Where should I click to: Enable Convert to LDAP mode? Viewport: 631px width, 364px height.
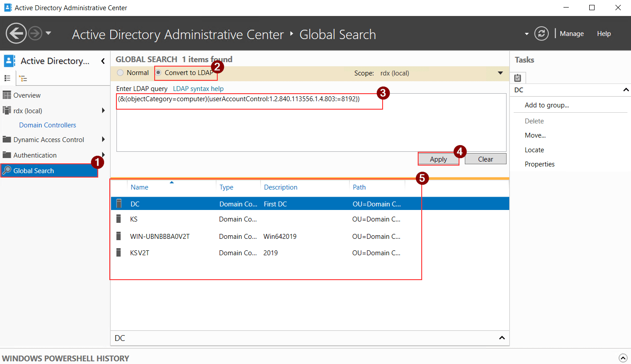click(159, 72)
